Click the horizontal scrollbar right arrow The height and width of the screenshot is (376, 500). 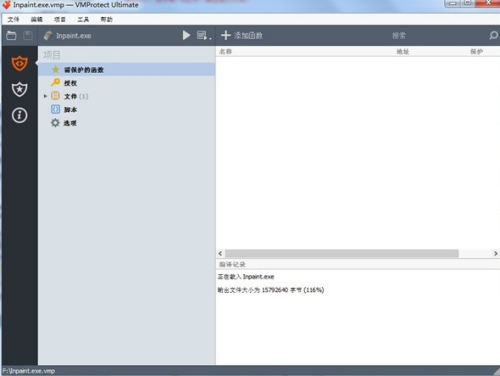[495, 254]
